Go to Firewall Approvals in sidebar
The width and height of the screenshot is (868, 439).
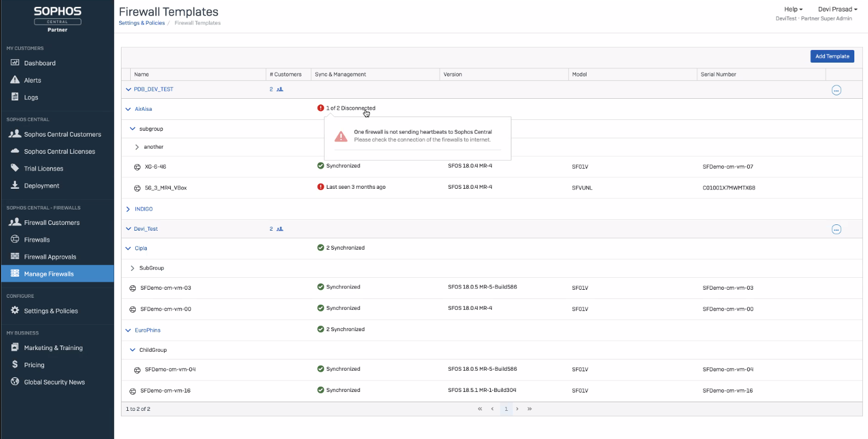(x=50, y=257)
